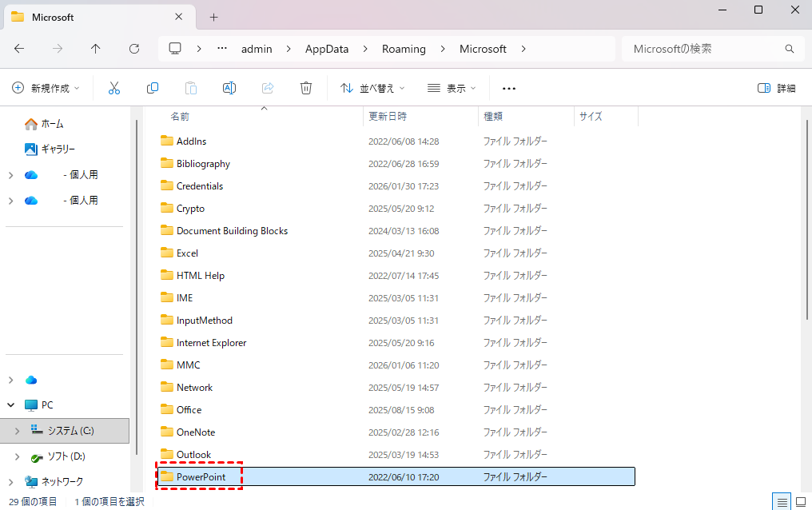Toggle the 詳細 details pane
812x510 pixels.
[776, 88]
